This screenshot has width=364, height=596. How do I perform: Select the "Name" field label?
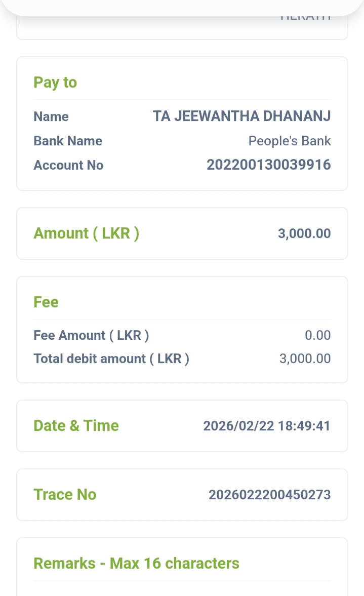[51, 116]
